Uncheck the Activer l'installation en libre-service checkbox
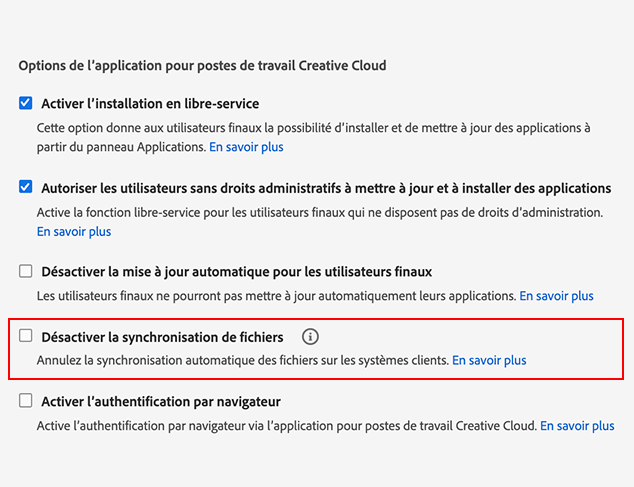The image size is (634, 487). 26,103
